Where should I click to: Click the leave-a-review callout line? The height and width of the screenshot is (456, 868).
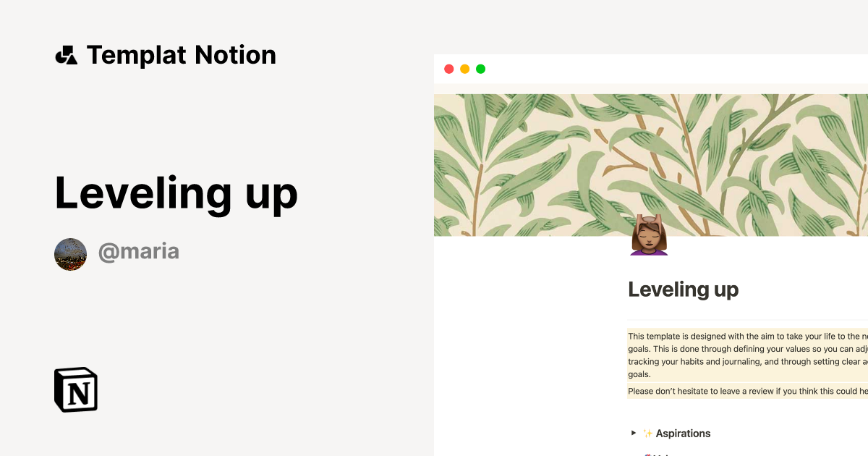pyautogui.click(x=745, y=391)
